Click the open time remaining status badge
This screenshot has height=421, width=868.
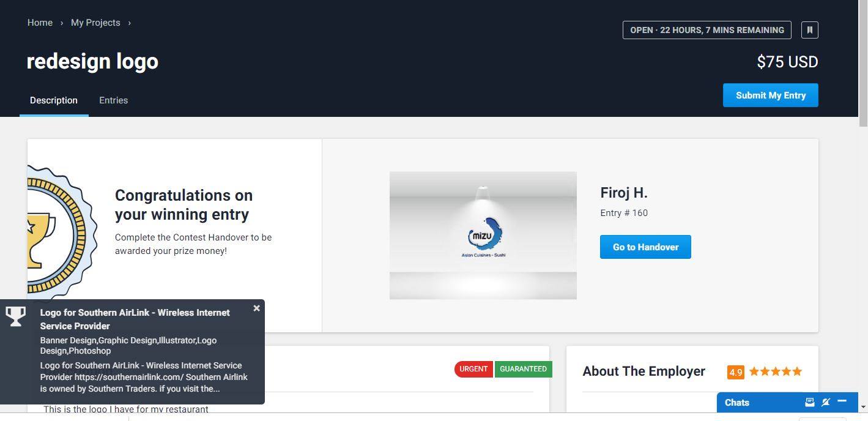pos(707,30)
